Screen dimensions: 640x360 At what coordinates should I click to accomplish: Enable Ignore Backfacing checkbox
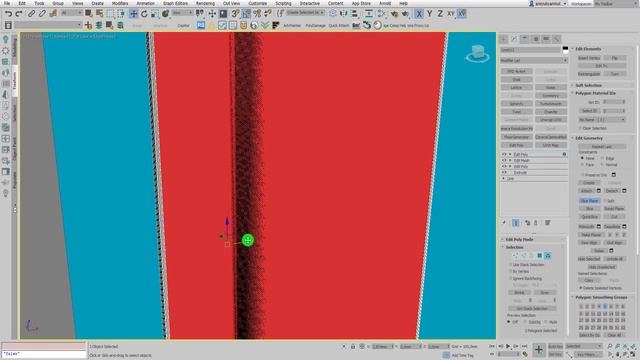point(510,278)
